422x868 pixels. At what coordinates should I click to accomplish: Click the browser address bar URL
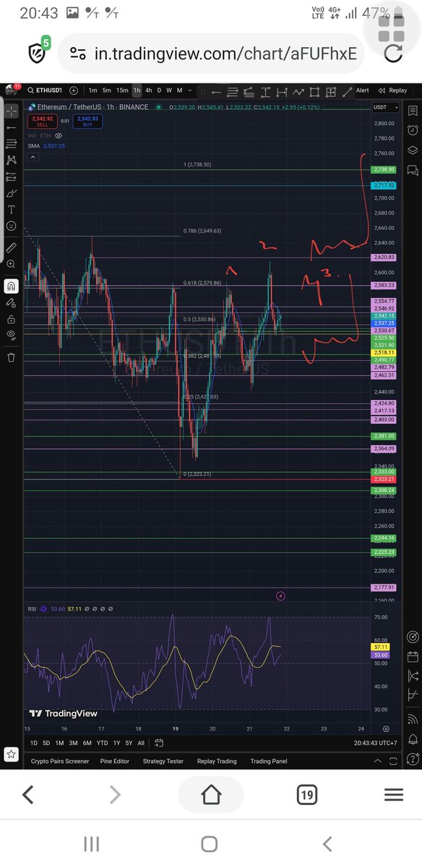click(x=225, y=54)
